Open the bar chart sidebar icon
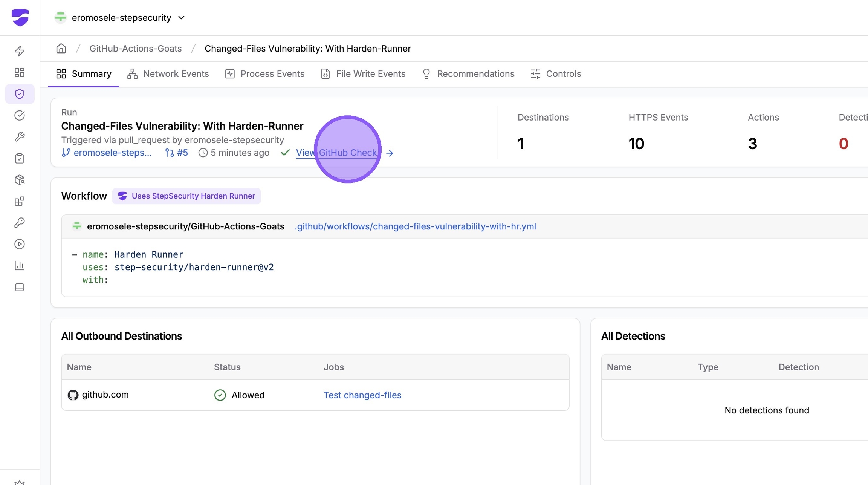This screenshot has width=868, height=485. click(x=20, y=266)
